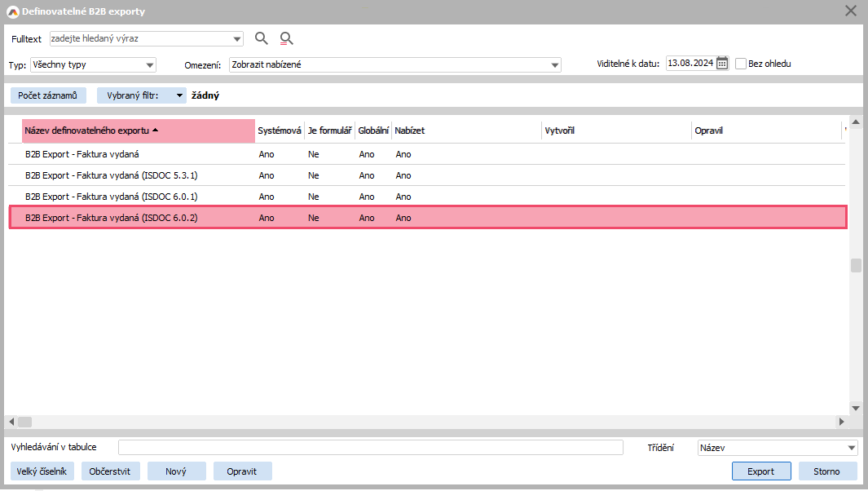This screenshot has width=868, height=491.
Task: Enable the Bez ohledu checkbox
Action: click(x=741, y=64)
